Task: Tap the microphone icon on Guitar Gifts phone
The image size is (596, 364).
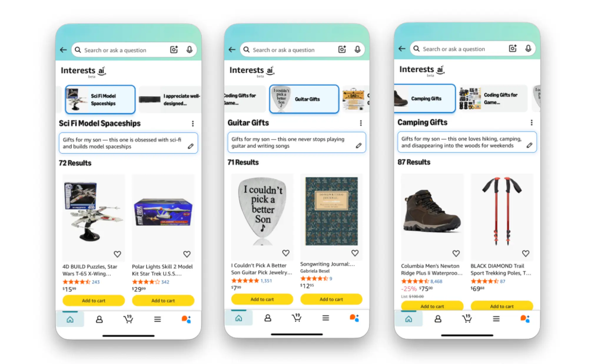Action: coord(357,49)
